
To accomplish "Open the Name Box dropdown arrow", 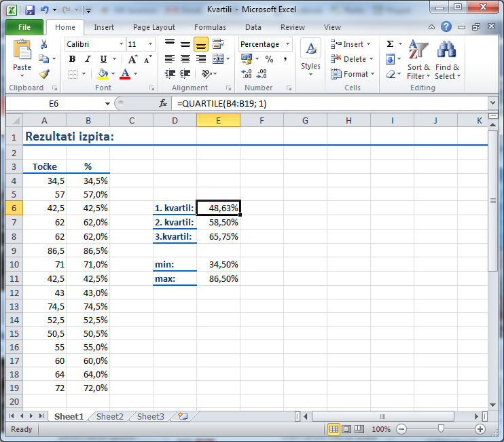I will point(107,104).
